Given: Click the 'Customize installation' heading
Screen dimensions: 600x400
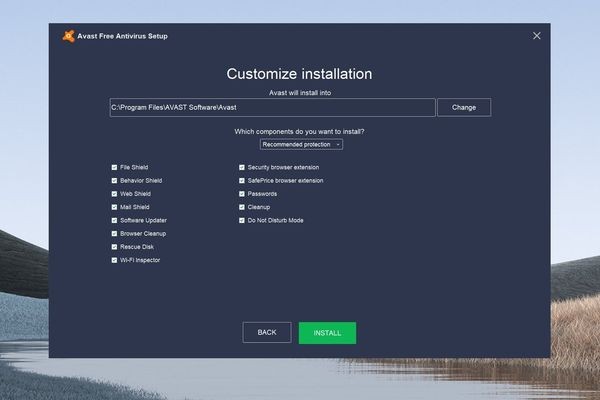Looking at the screenshot, I should pos(299,74).
